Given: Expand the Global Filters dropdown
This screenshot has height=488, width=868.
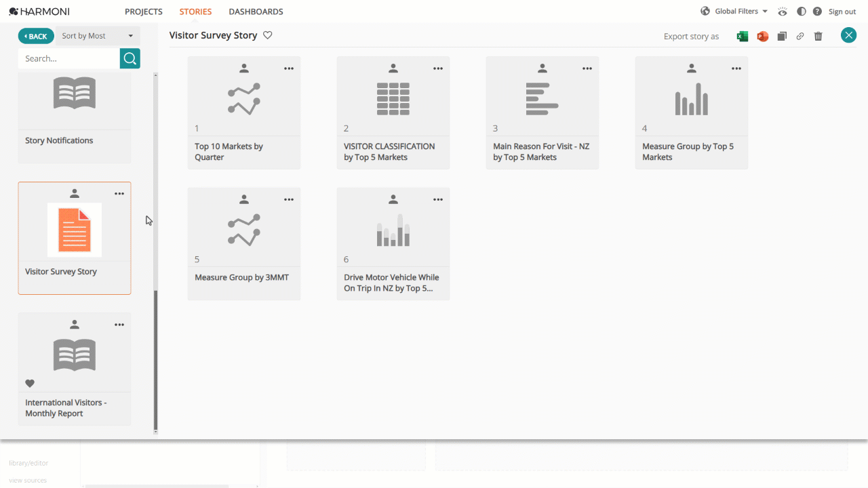Looking at the screenshot, I should [x=741, y=12].
